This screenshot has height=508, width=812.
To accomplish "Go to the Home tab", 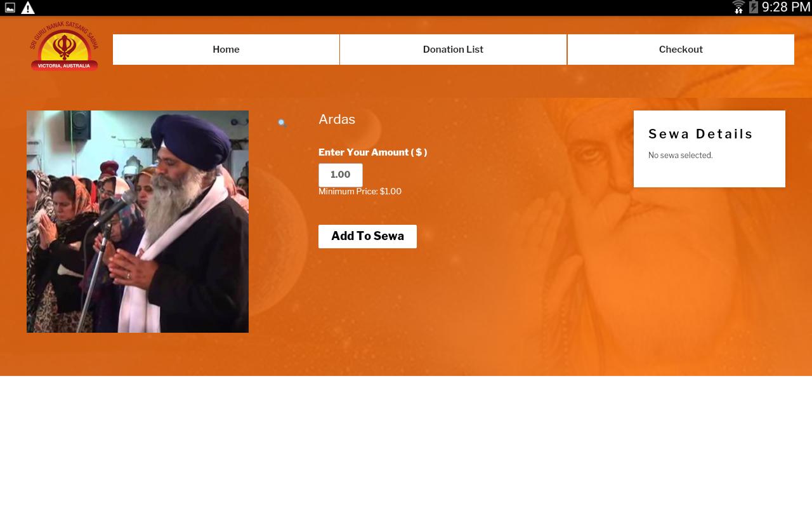I will point(226,50).
